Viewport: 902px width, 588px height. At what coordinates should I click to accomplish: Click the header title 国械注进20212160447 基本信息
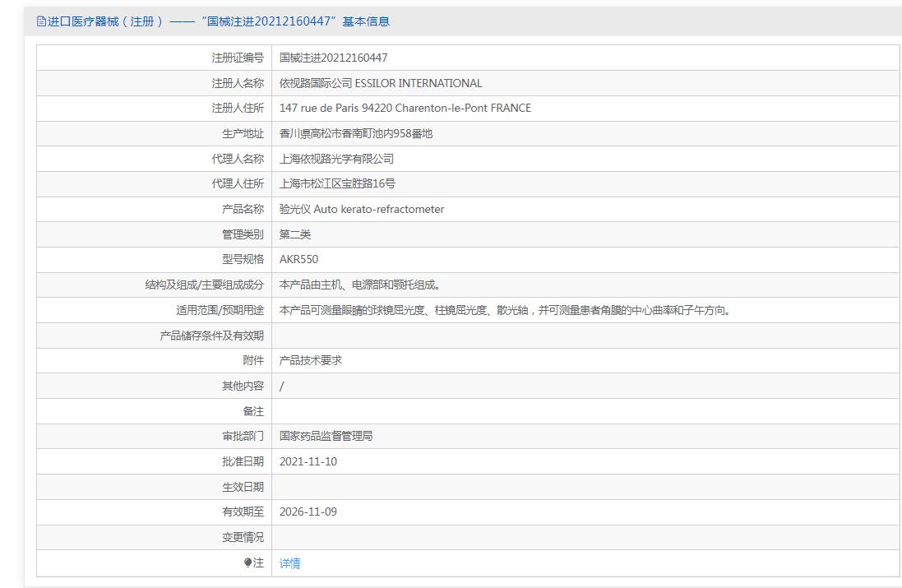click(295, 21)
